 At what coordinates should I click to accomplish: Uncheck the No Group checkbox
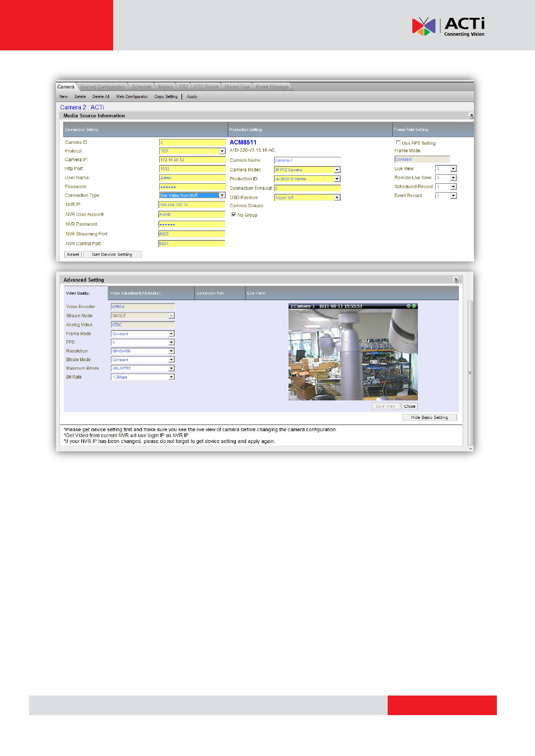point(234,214)
